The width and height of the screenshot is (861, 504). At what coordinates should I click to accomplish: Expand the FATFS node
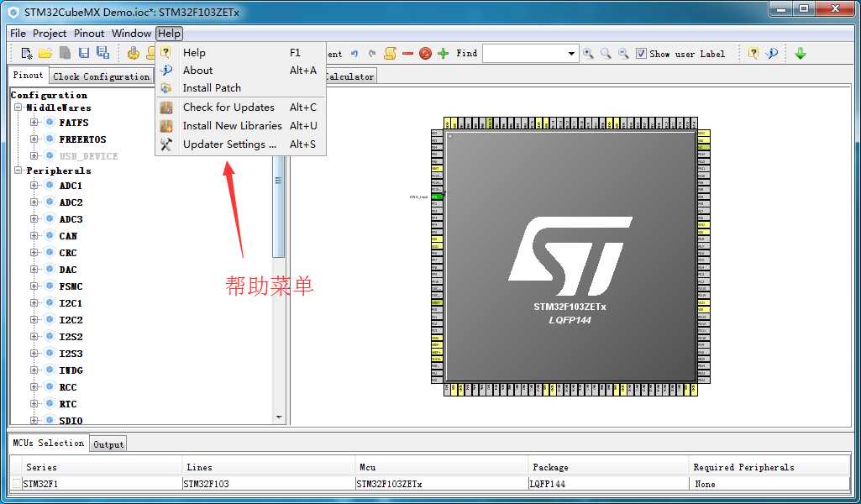coord(34,123)
